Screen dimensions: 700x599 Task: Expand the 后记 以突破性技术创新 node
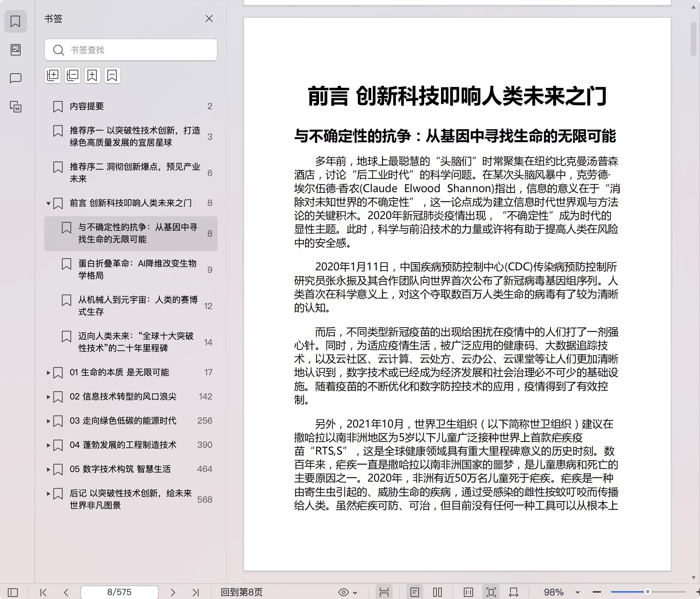[48, 494]
